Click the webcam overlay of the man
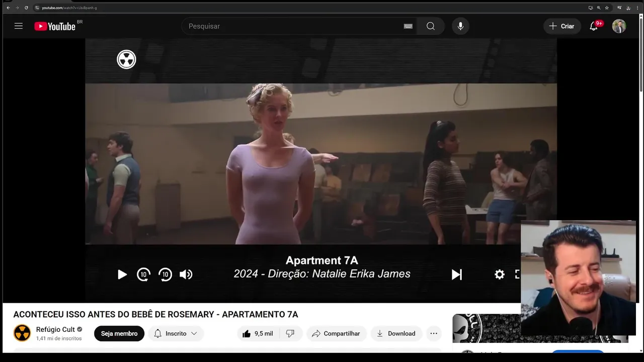This screenshot has height=362, width=644. coord(578,278)
